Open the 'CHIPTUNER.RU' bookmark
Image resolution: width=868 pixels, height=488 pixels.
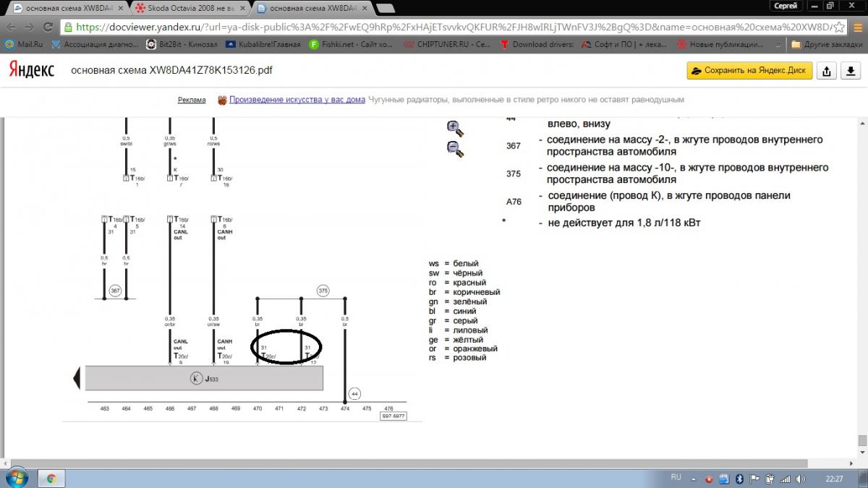[x=446, y=44]
